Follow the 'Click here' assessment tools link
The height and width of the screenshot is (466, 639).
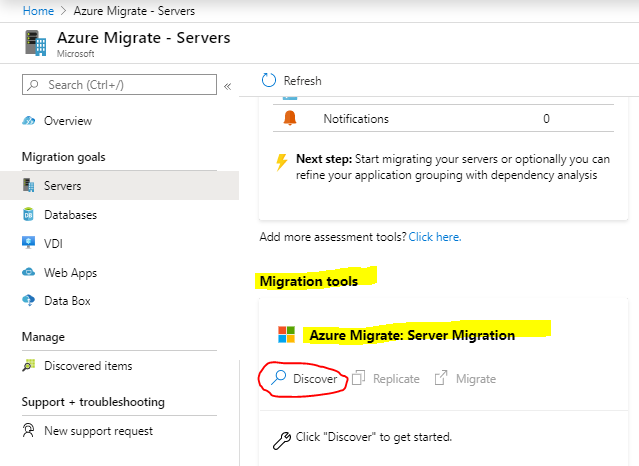[435, 237]
